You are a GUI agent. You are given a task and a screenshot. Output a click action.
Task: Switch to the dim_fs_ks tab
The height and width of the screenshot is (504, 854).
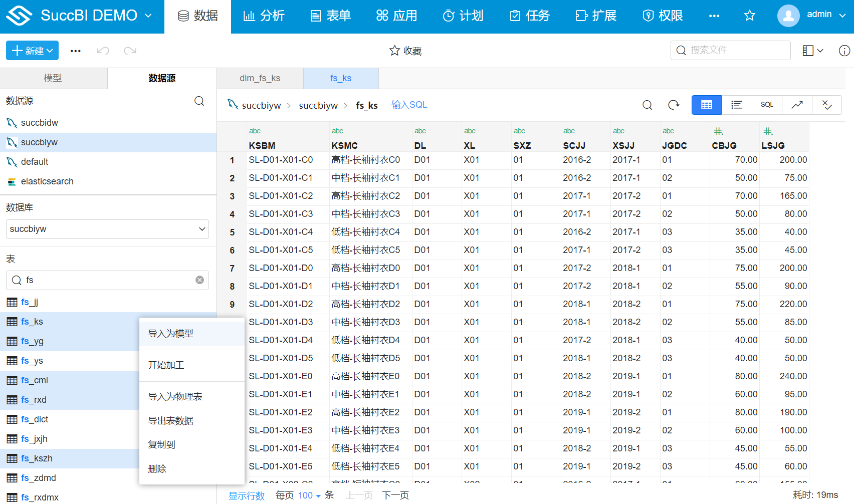point(260,78)
